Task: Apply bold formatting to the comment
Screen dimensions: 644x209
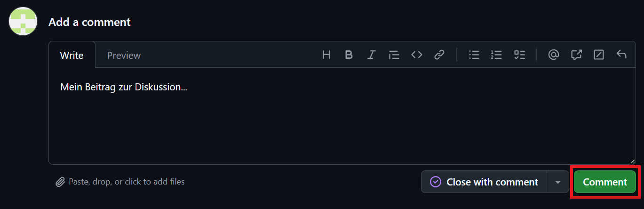Action: pyautogui.click(x=349, y=55)
